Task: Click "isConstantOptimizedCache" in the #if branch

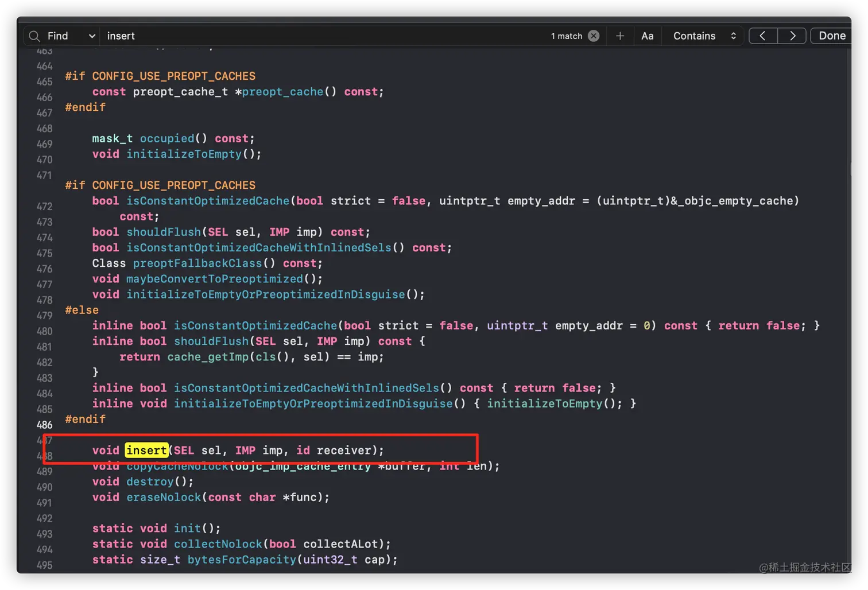Action: pyautogui.click(x=208, y=201)
